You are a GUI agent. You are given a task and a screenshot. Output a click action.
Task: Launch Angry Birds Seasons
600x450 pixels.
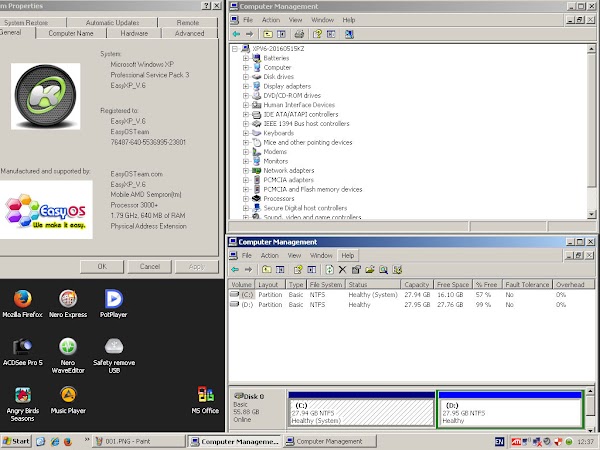point(23,395)
